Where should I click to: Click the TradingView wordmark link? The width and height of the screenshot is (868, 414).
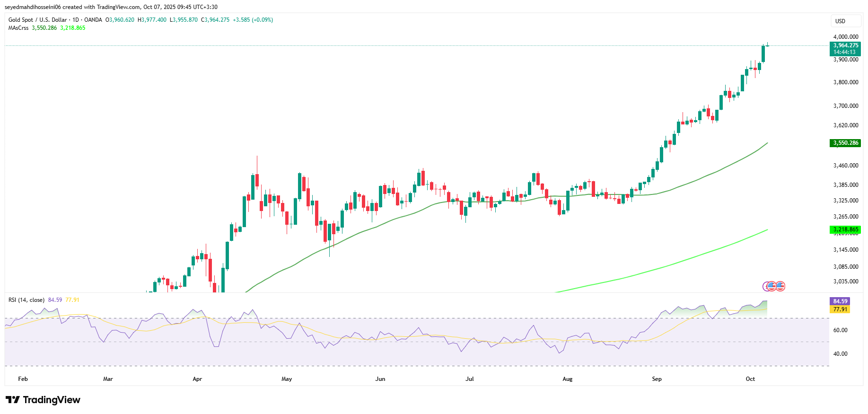[x=52, y=400]
